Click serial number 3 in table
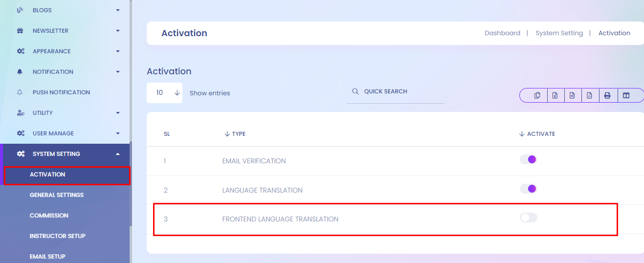The width and height of the screenshot is (644, 263). coord(166,219)
